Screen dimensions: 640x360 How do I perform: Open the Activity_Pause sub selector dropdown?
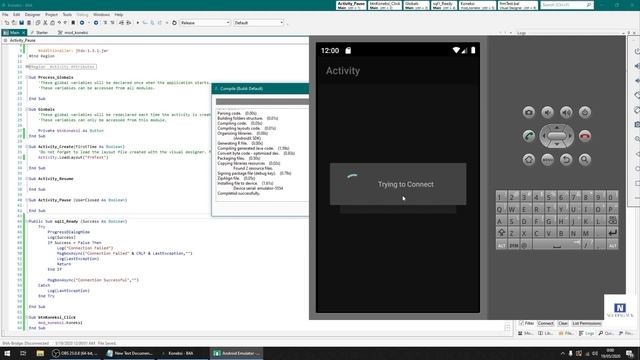coord(155,40)
